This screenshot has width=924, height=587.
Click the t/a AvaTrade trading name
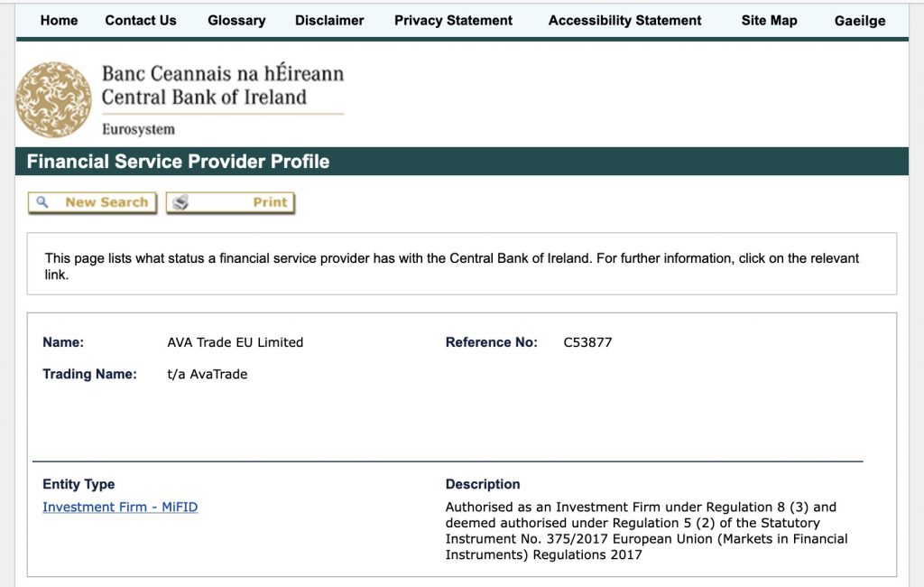208,374
